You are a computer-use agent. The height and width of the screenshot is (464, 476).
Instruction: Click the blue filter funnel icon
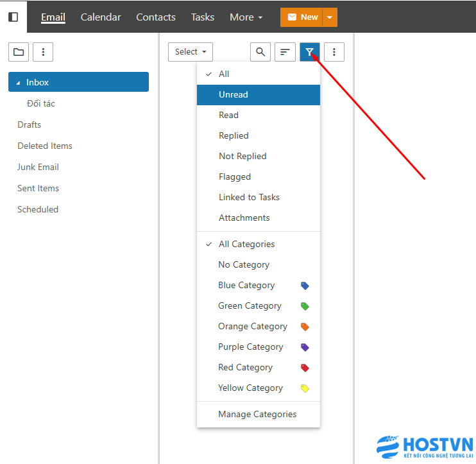click(310, 52)
